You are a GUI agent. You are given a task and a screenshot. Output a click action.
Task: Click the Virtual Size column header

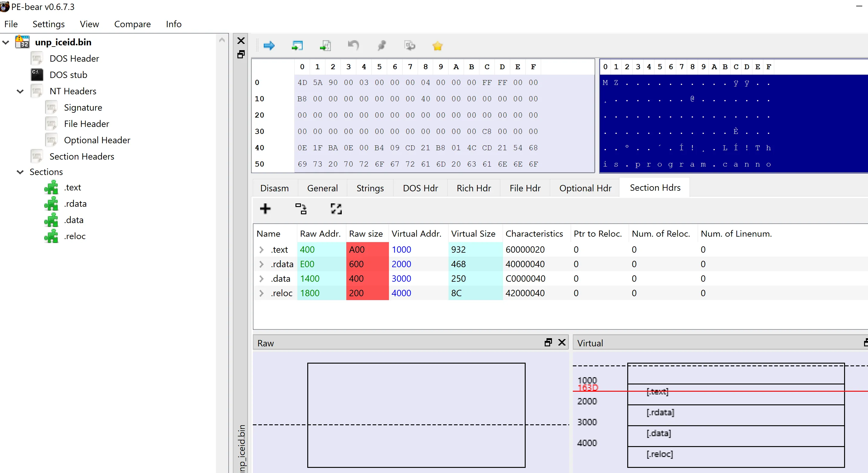click(x=475, y=233)
